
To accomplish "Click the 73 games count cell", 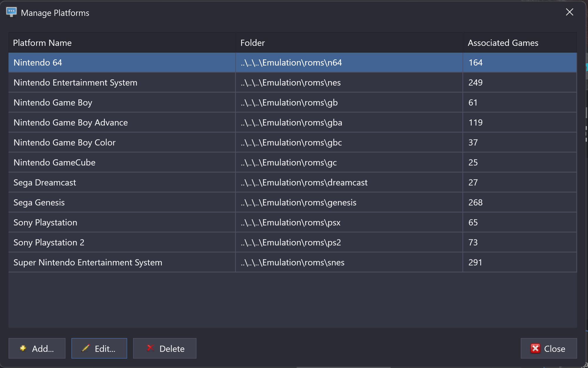I will 520,242.
